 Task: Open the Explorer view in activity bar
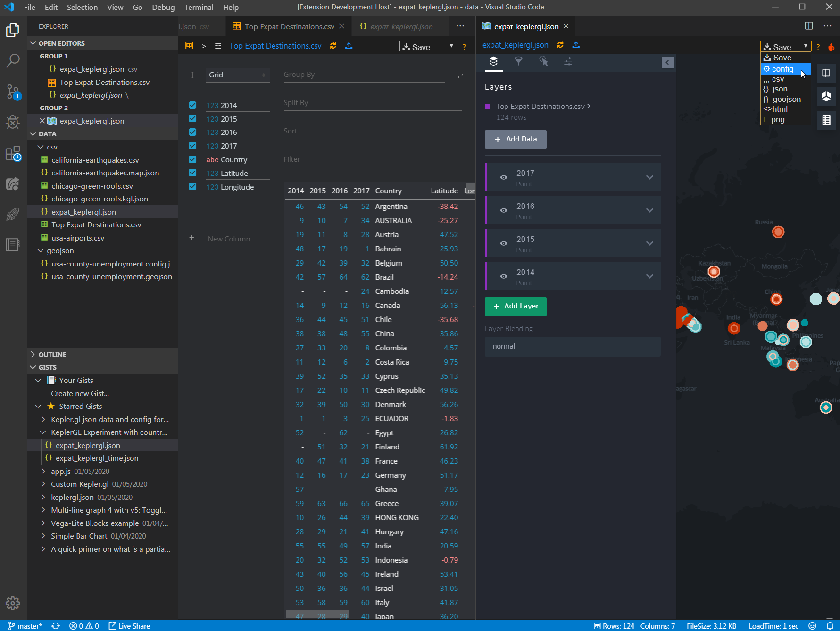[x=13, y=31]
